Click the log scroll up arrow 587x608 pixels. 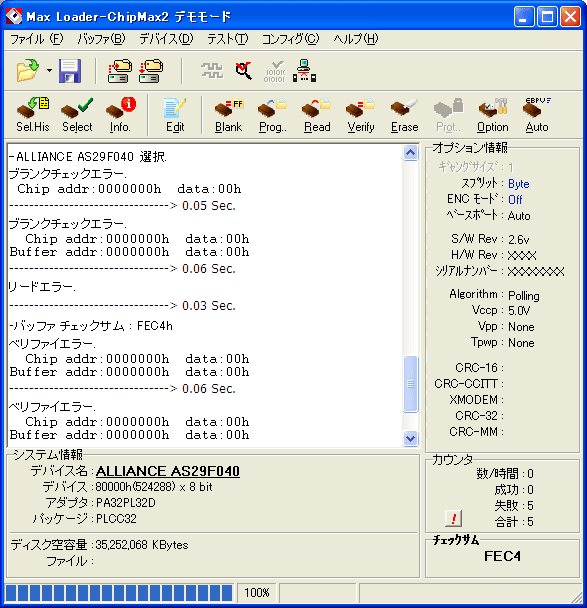click(411, 153)
